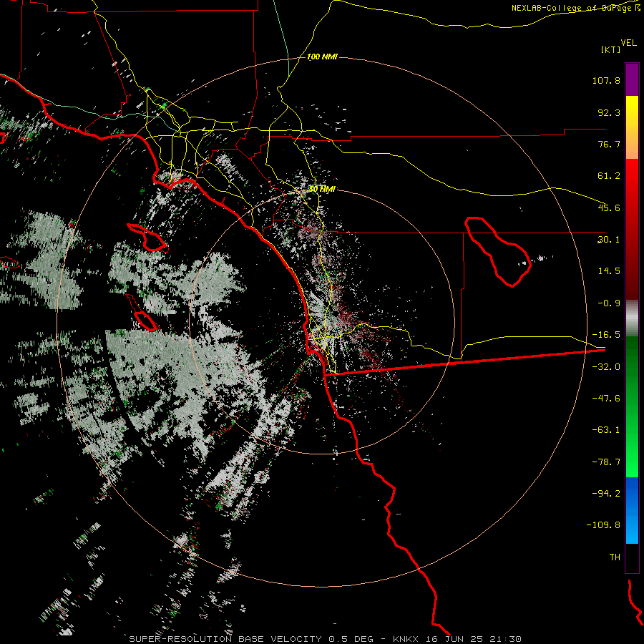Click the 92.3 velocity scale label

(609, 112)
